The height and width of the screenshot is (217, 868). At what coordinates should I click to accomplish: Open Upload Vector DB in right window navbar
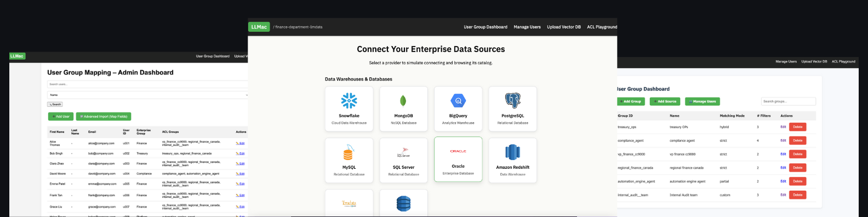coord(814,61)
